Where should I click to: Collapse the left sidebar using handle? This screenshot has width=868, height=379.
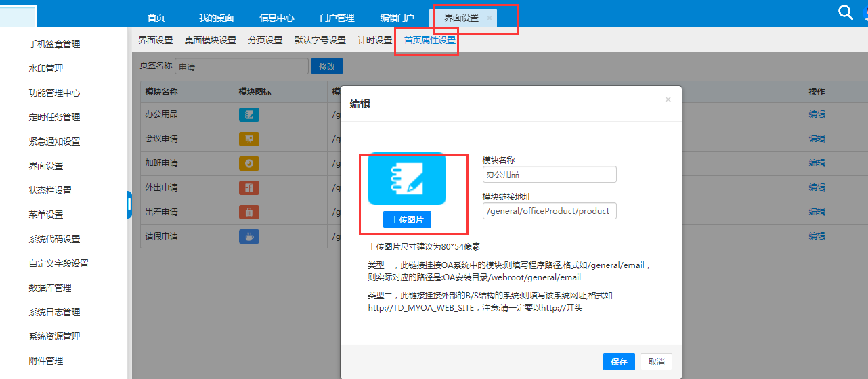pos(129,204)
